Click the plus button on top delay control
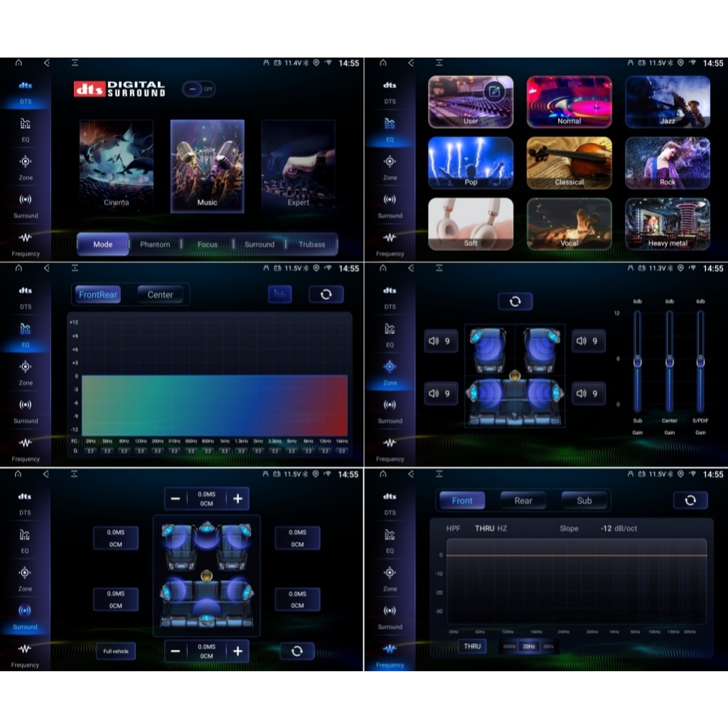The height and width of the screenshot is (728, 728). (237, 499)
